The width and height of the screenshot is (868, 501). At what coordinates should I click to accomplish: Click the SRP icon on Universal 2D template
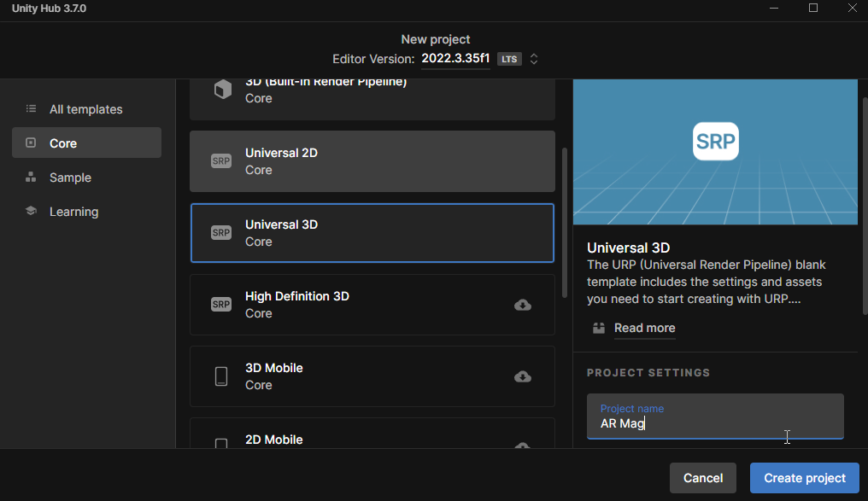pyautogui.click(x=221, y=160)
